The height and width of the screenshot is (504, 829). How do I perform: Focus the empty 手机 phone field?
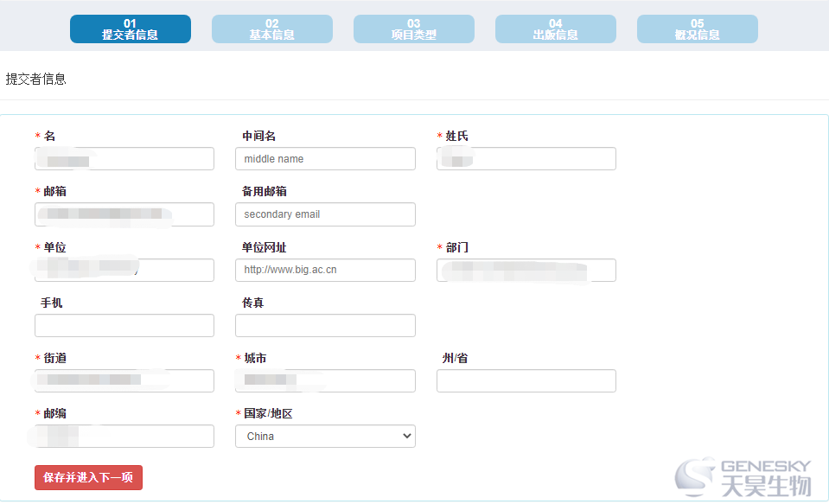[x=124, y=326]
